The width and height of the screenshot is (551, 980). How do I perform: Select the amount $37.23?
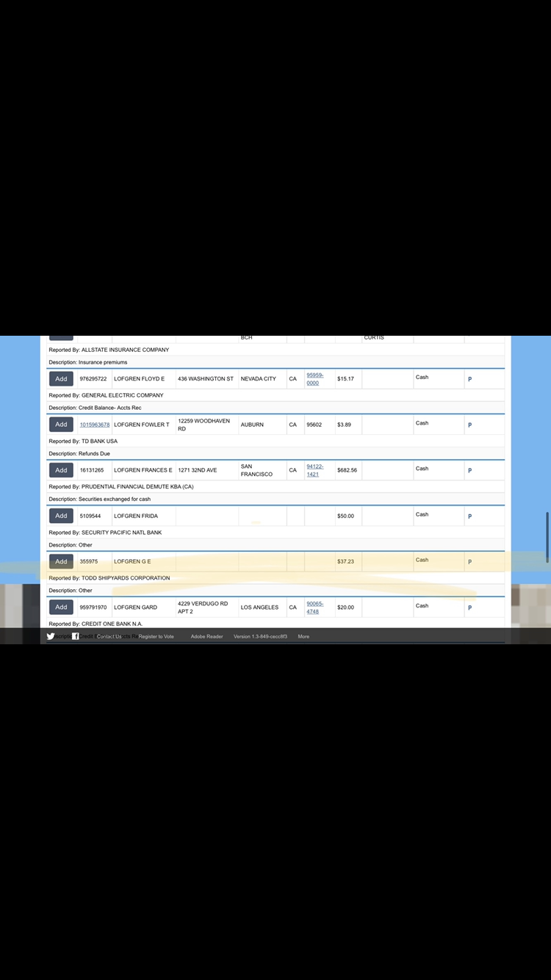tap(346, 561)
